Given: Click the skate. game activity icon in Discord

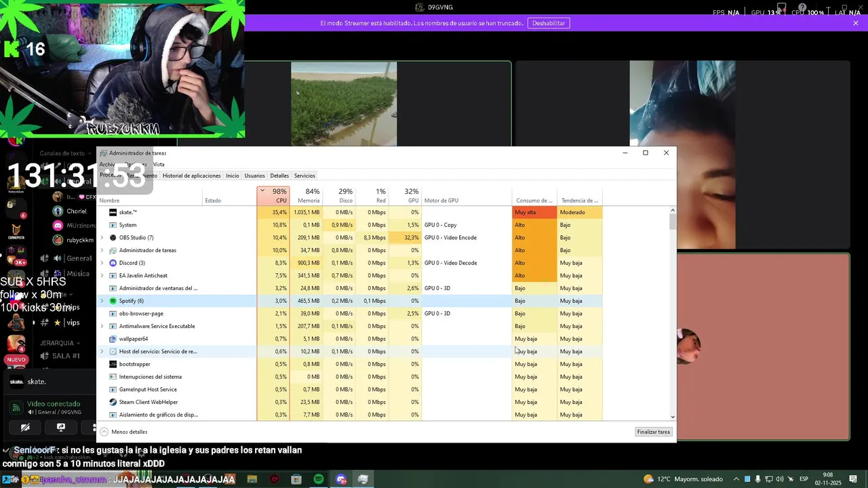Looking at the screenshot, I should pos(16,382).
